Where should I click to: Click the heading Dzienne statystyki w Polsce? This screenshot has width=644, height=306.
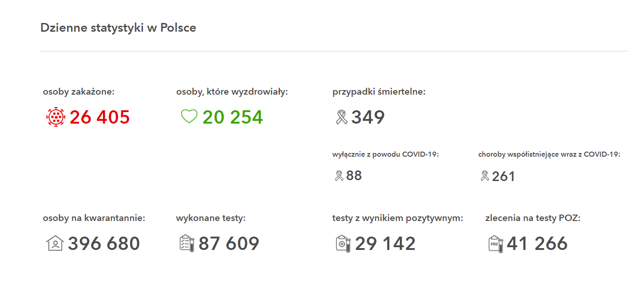click(118, 28)
